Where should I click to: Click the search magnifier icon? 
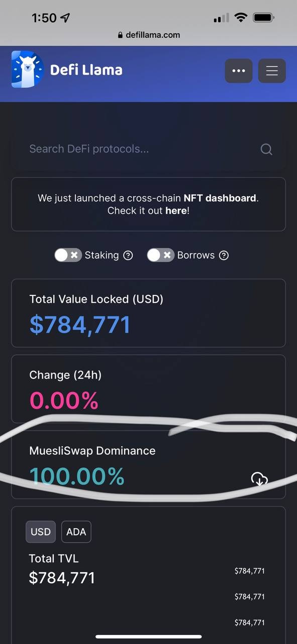click(x=266, y=149)
